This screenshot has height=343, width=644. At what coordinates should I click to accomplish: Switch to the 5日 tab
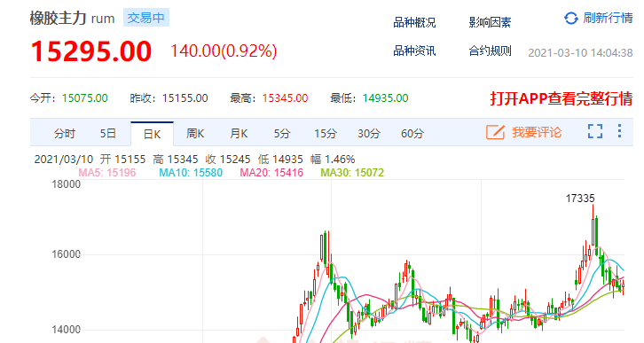pyautogui.click(x=108, y=134)
